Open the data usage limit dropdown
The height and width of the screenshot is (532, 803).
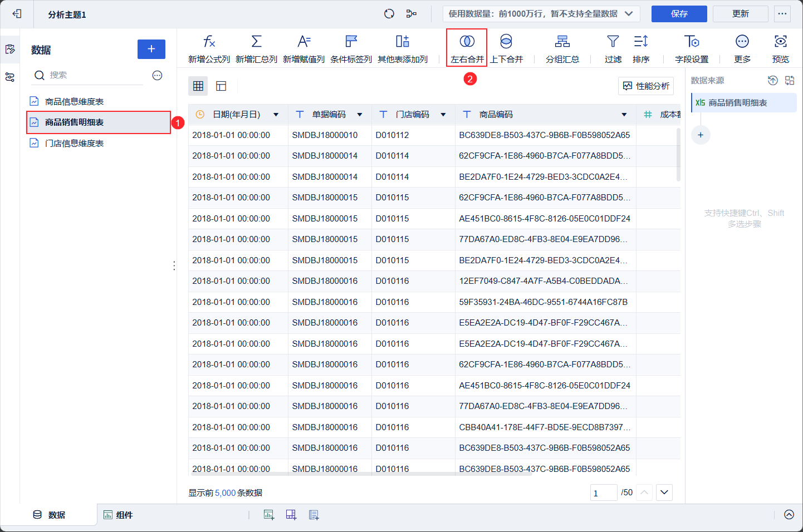(x=541, y=14)
